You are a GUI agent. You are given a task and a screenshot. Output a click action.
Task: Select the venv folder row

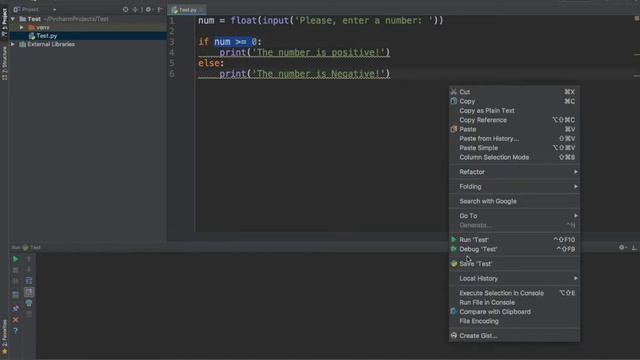pos(88,27)
